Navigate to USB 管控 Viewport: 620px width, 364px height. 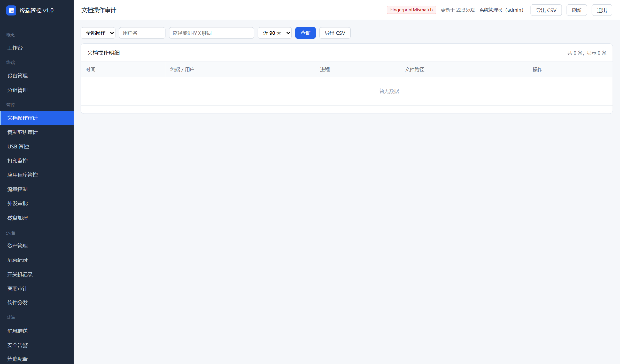click(37, 147)
